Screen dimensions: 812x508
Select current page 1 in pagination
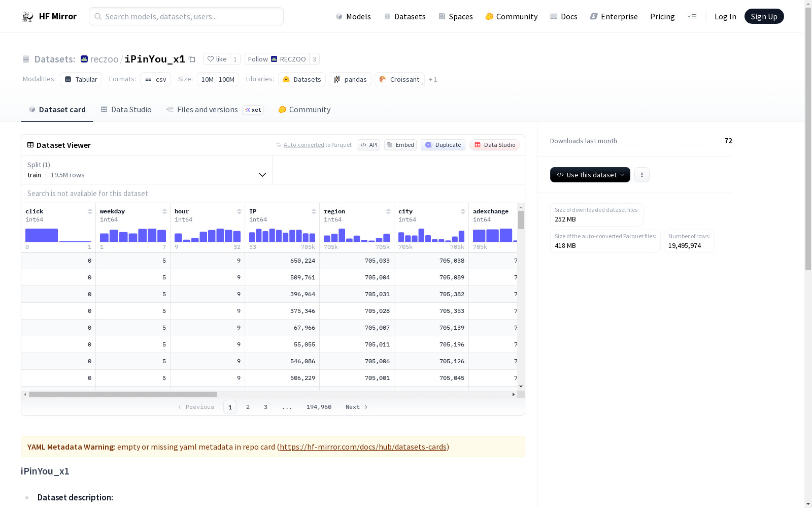(230, 407)
